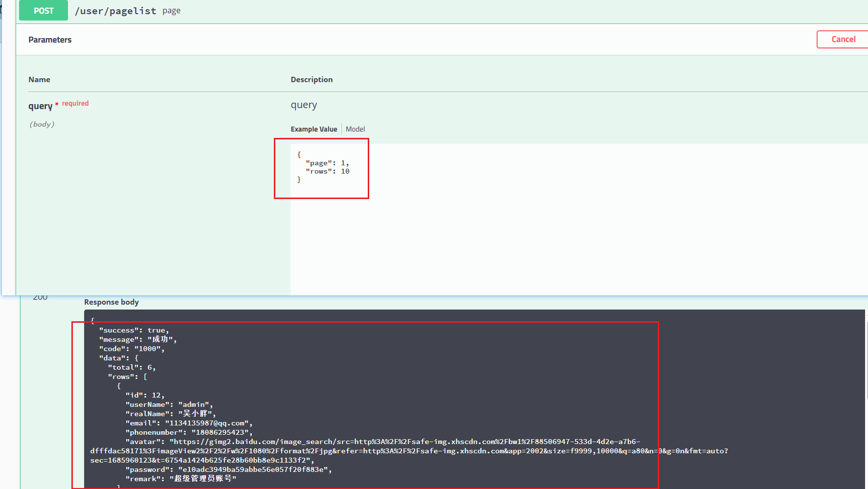Click the "userName": "admin" line
Image resolution: width=868 pixels, height=489 pixels.
(169, 404)
